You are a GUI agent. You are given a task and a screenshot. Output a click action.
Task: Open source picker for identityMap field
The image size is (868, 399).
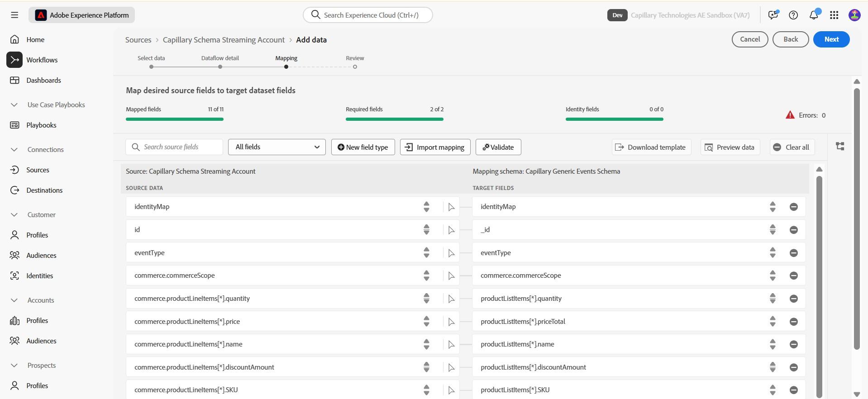pyautogui.click(x=426, y=207)
